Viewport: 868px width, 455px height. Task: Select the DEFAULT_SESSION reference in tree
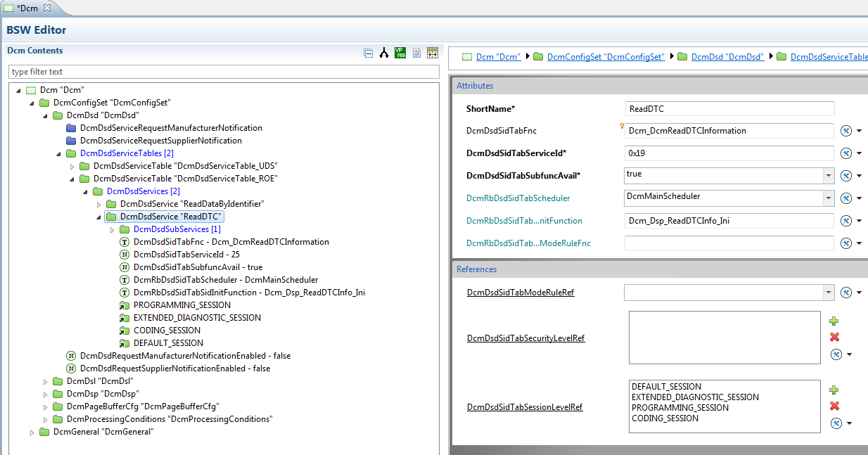(162, 343)
